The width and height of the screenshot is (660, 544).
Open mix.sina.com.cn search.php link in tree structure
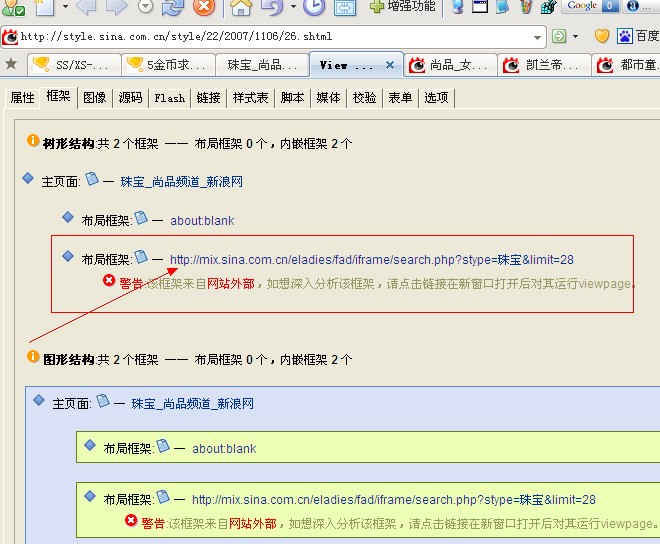click(x=372, y=259)
